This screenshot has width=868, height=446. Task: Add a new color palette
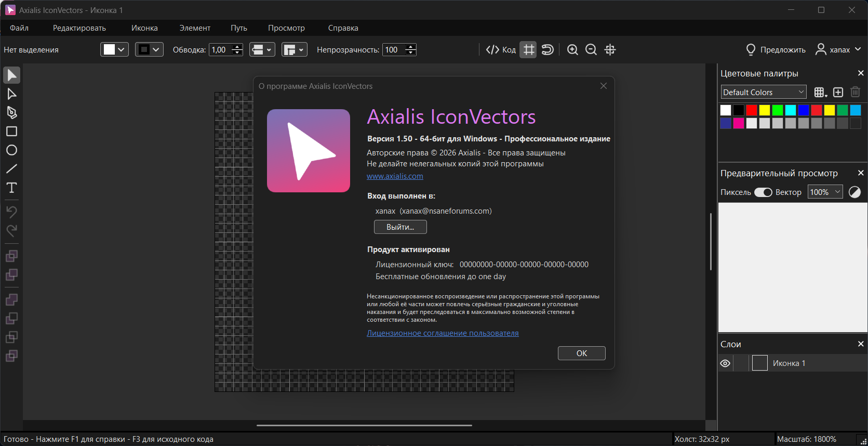838,93
